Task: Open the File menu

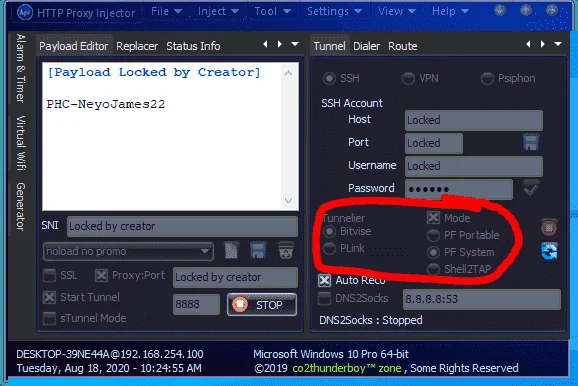Action: pyautogui.click(x=166, y=11)
